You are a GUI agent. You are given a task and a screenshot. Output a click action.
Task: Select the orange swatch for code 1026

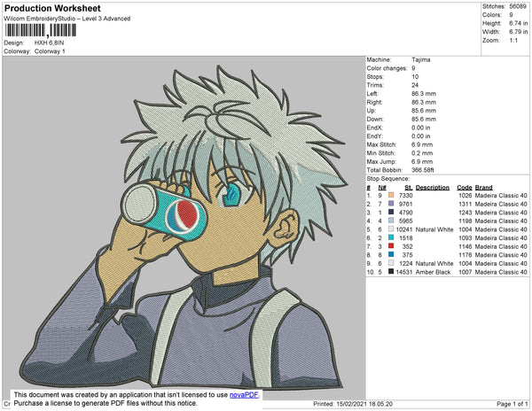[x=391, y=196]
